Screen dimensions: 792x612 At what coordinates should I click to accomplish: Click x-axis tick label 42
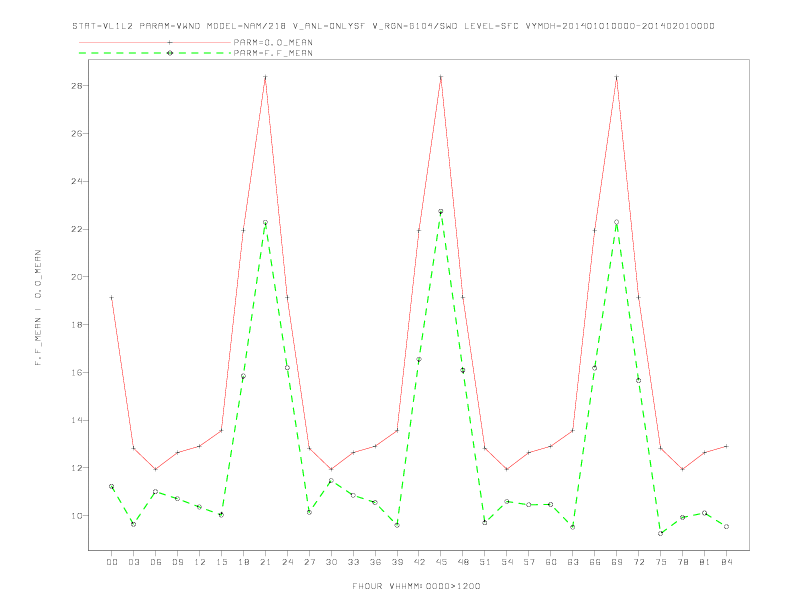[x=419, y=562]
